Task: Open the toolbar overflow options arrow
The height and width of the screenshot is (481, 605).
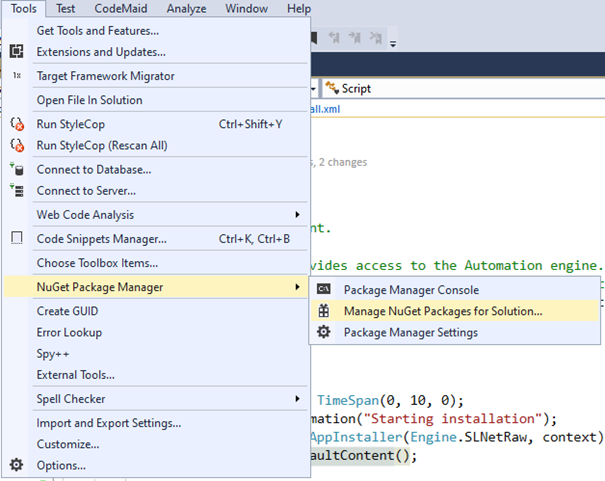Action: [393, 44]
